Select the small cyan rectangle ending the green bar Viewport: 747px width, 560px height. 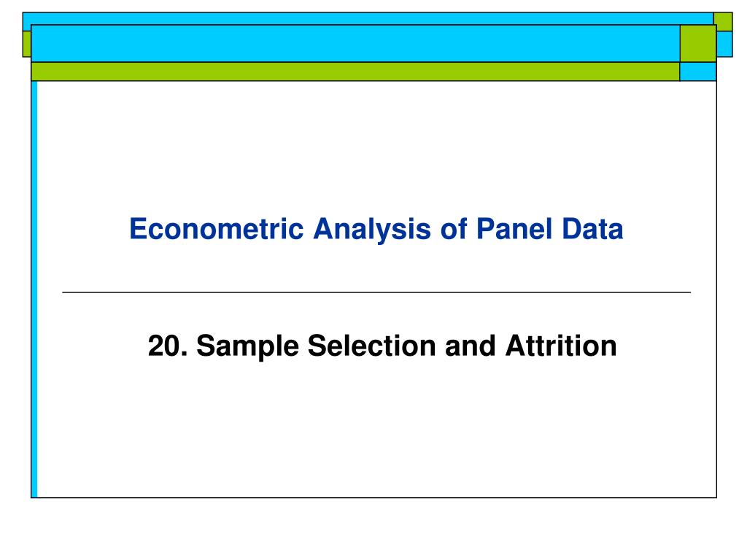pyautogui.click(x=698, y=71)
